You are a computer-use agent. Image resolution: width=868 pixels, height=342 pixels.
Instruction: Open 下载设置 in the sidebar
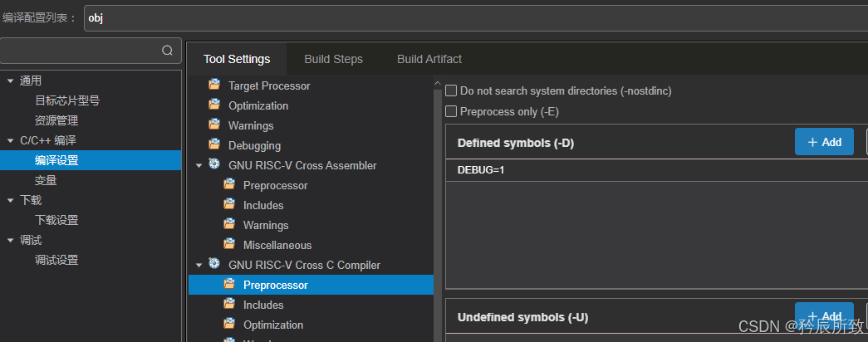56,220
